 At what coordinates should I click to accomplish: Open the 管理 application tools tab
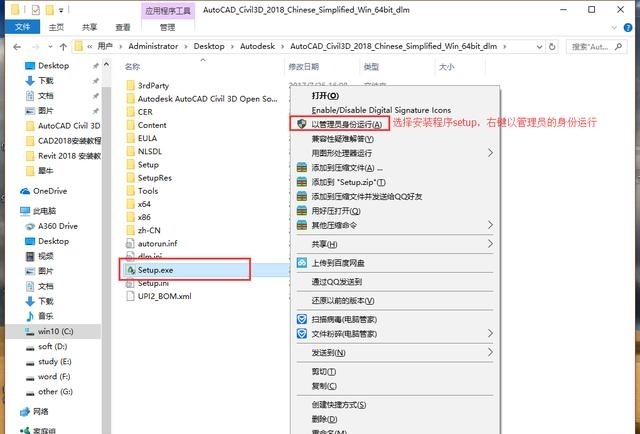167,27
